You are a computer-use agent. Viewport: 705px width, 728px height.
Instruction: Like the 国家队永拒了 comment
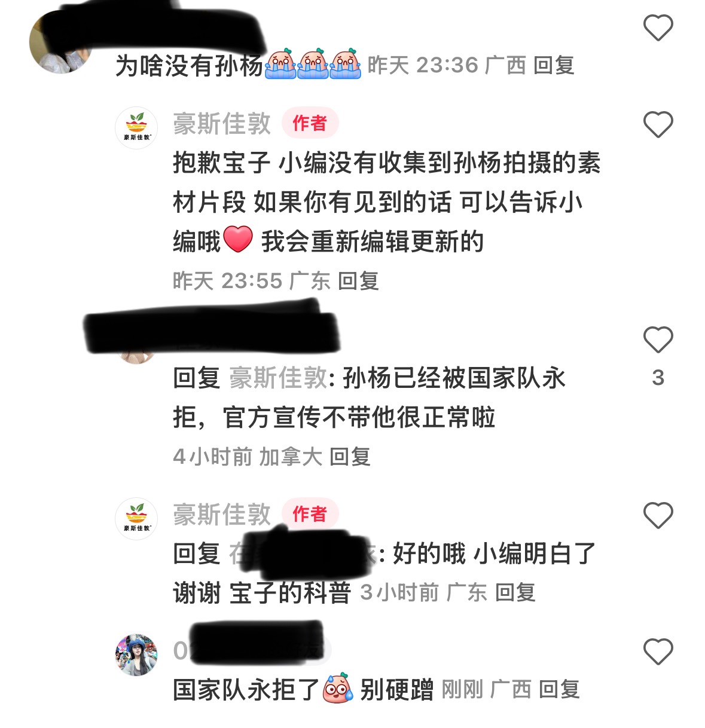click(658, 651)
